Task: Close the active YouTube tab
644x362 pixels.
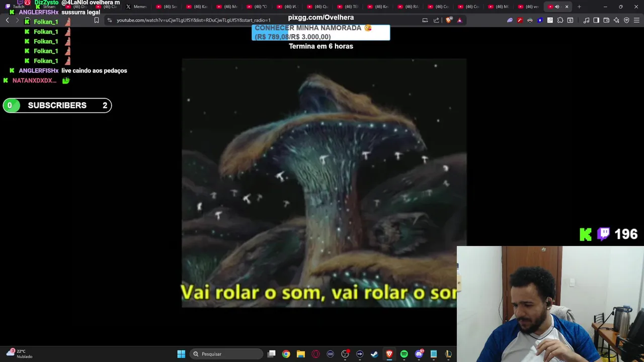Action: 567,7
